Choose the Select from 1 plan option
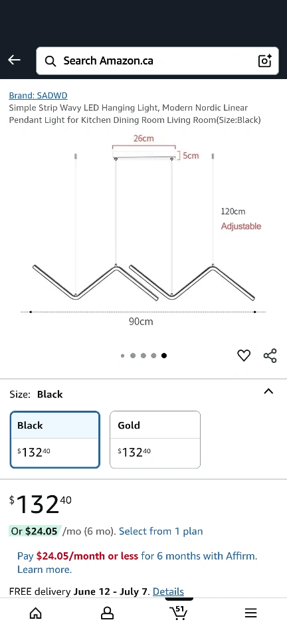287x644 pixels. 161,531
